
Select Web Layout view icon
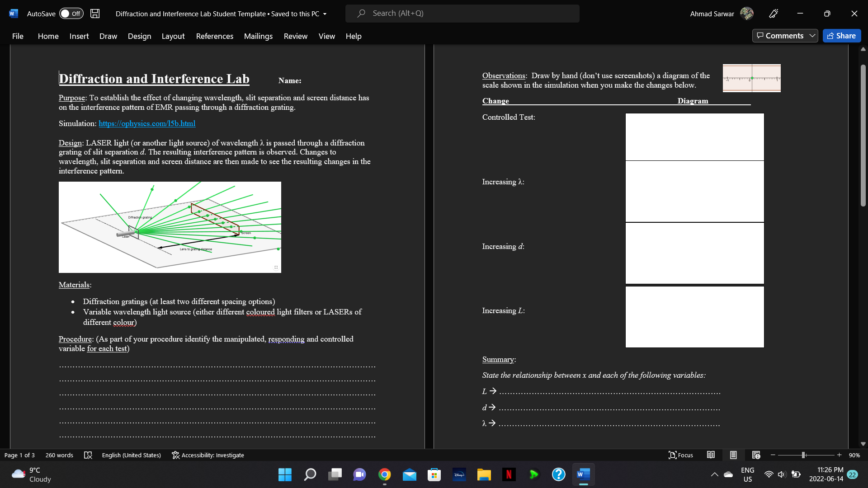[756, 455]
